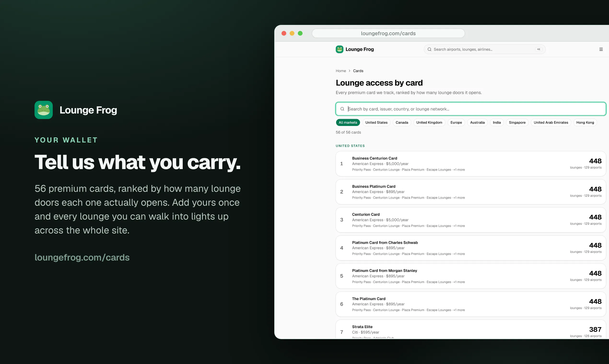Filter cards by Australia
Screen dimensions: 609x364
477,122
